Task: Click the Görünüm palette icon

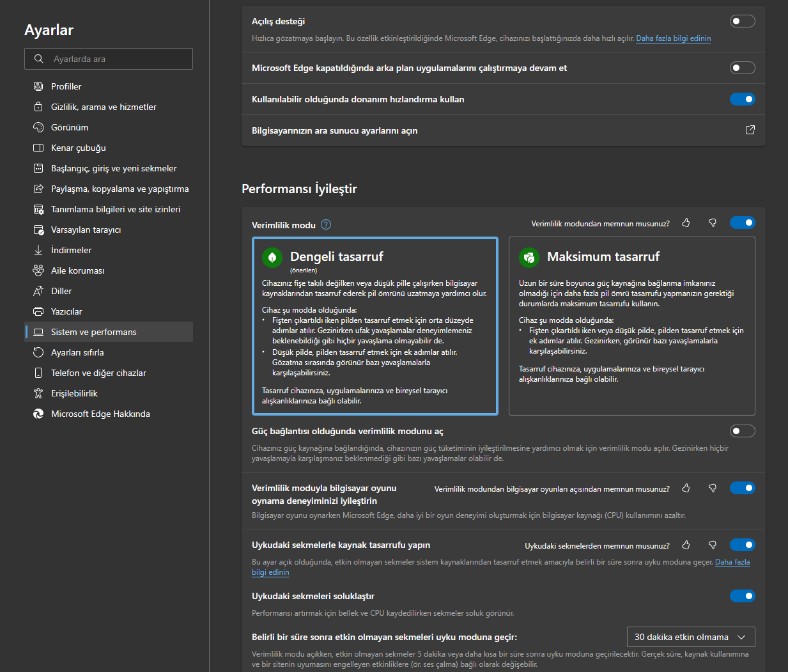Action: tap(38, 127)
